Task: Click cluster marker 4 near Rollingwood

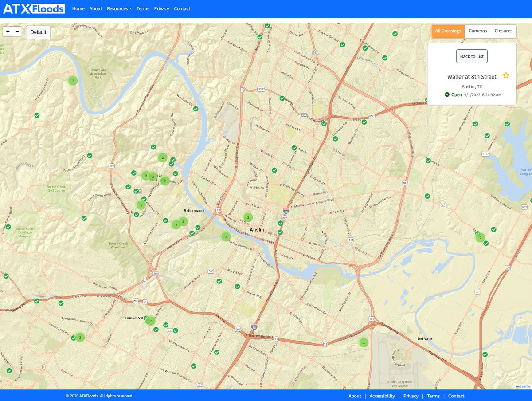Action: tap(183, 221)
